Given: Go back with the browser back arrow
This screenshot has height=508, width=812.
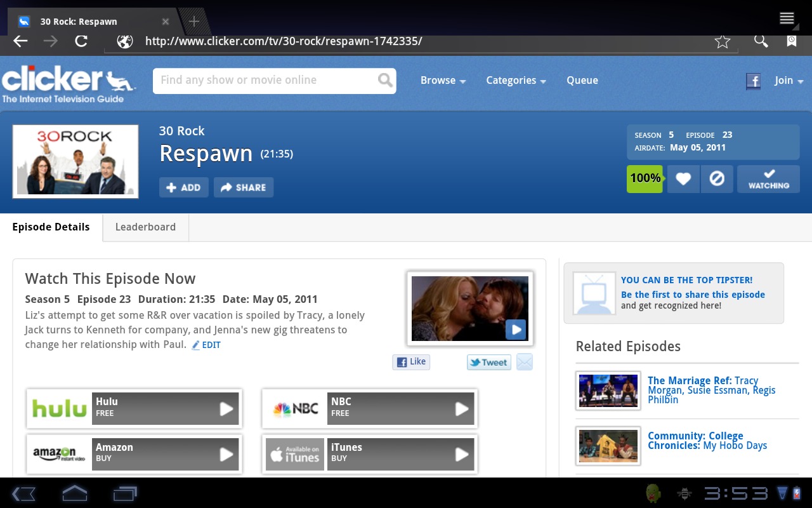Looking at the screenshot, I should 20,41.
